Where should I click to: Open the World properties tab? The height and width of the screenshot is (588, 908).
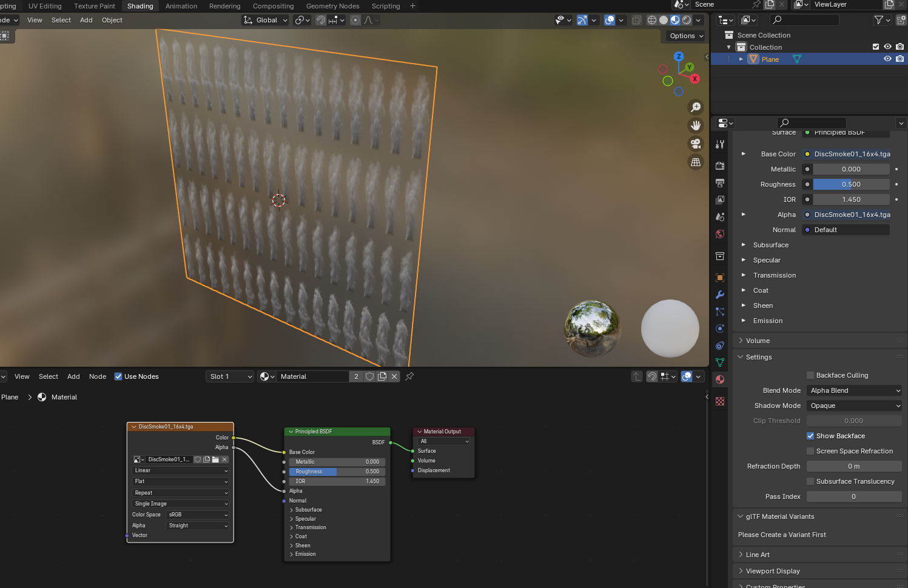(x=720, y=234)
